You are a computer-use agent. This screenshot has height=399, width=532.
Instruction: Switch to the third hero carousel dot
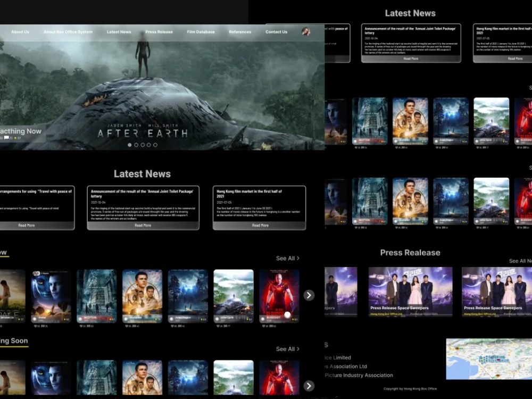(x=143, y=145)
